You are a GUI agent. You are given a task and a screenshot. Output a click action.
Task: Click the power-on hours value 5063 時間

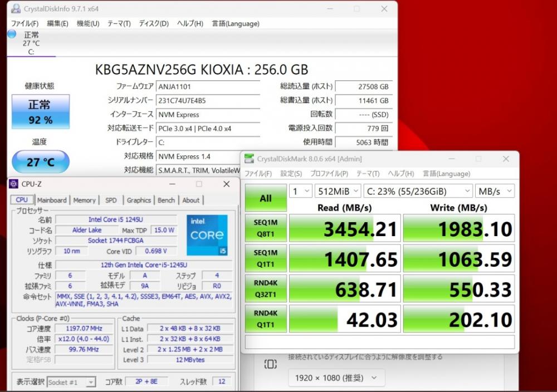pos(364,143)
